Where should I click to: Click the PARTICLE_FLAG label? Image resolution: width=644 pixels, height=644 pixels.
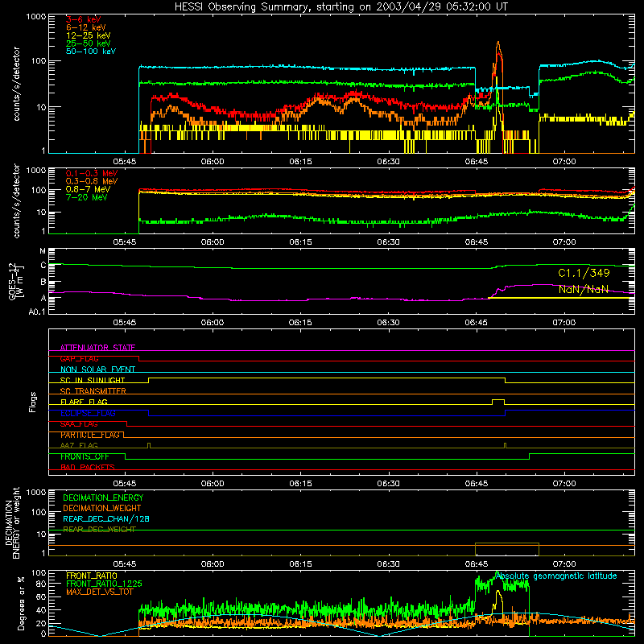click(x=90, y=435)
